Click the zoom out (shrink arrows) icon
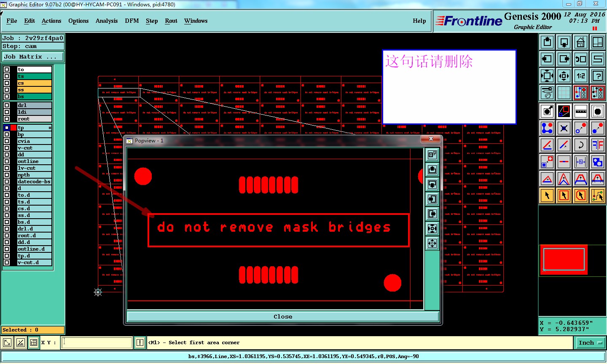Screen dimensions: 607x364 pyautogui.click(x=564, y=76)
